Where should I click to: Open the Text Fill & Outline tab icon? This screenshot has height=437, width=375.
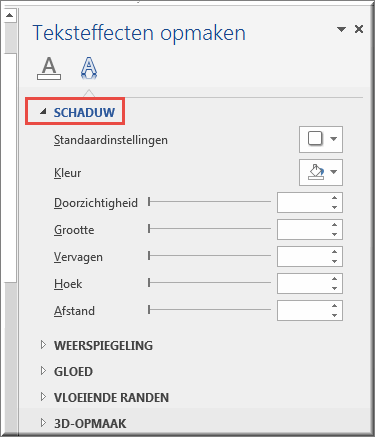(49, 68)
